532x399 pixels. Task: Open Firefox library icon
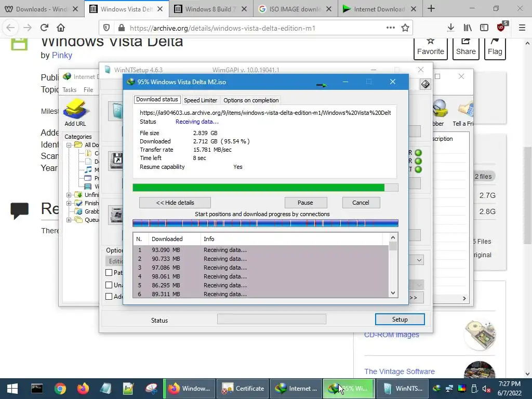(468, 28)
